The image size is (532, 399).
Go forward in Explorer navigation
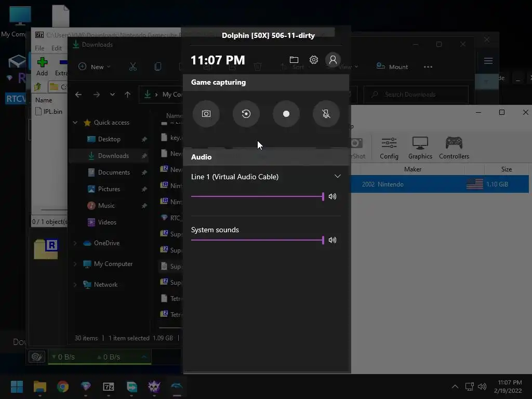(96, 95)
